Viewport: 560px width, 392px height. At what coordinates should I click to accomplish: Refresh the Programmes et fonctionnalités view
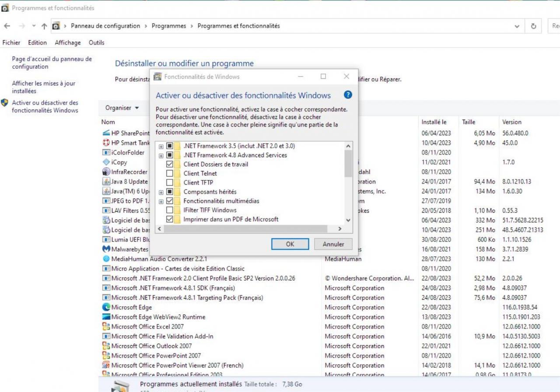pyautogui.click(x=533, y=26)
